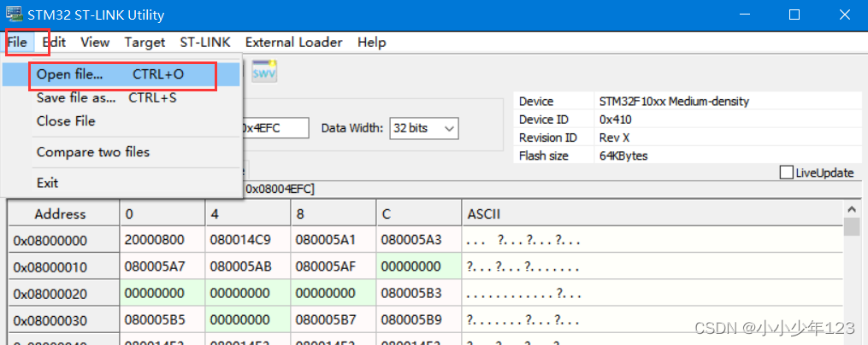Click the Size field showing 0x4EFC
Image resolution: width=868 pixels, height=345 pixels.
[275, 128]
